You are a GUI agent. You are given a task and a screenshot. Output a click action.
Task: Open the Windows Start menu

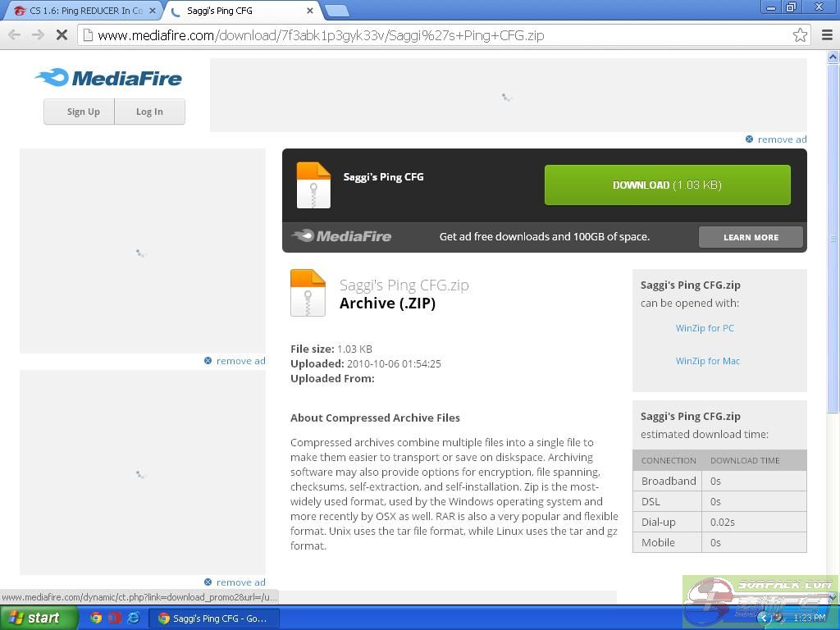click(39, 618)
